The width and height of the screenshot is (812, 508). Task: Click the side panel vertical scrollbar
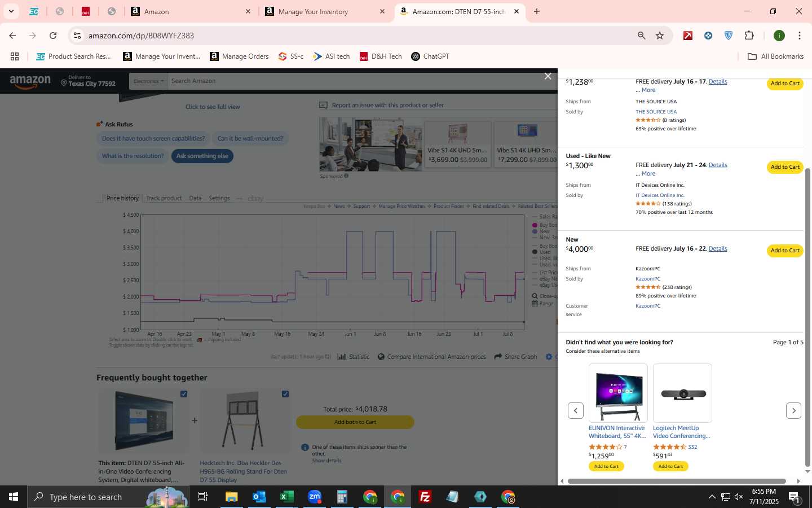(x=807, y=316)
